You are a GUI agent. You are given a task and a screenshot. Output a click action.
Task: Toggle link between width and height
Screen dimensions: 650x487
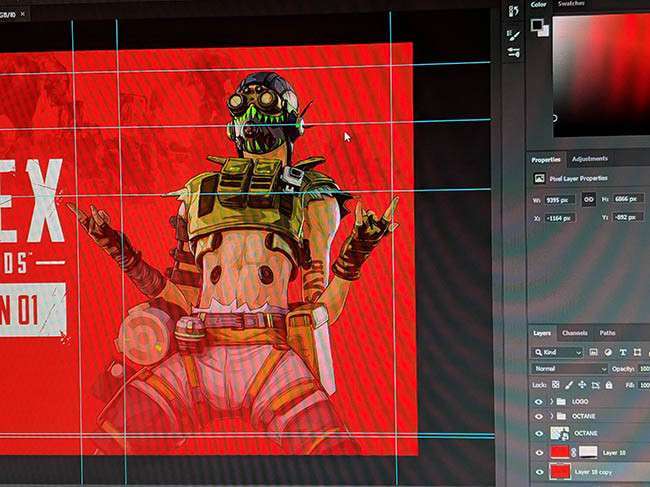588,199
